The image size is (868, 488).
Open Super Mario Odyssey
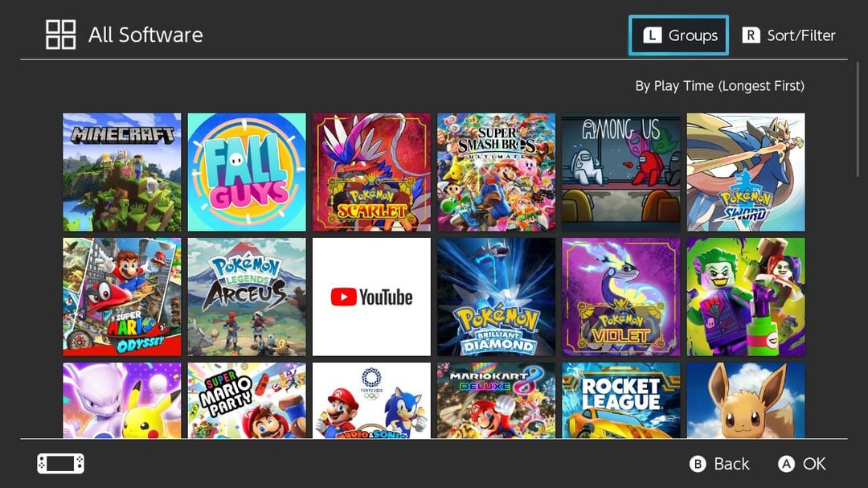(x=122, y=297)
